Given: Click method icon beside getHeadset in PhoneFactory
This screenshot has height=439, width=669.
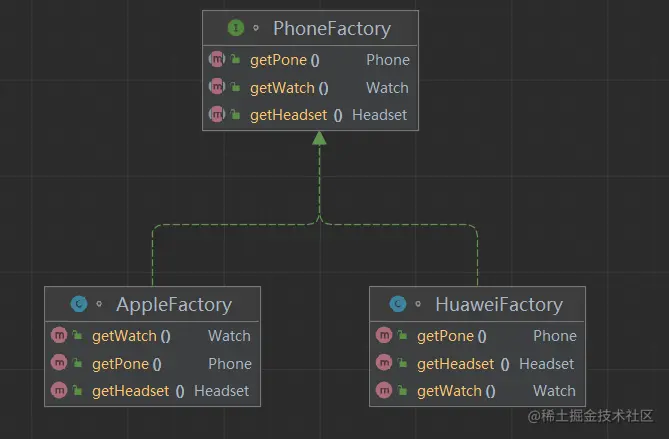Looking at the screenshot, I should pyautogui.click(x=216, y=115).
